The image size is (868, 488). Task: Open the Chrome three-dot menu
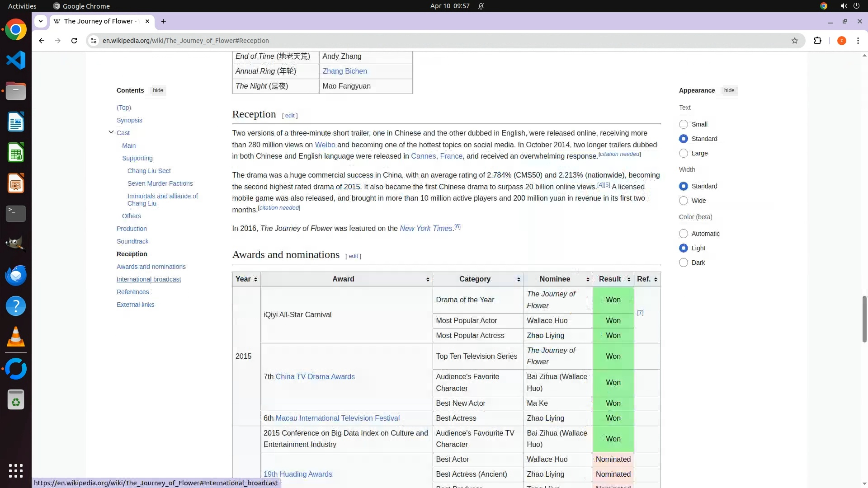point(858,41)
